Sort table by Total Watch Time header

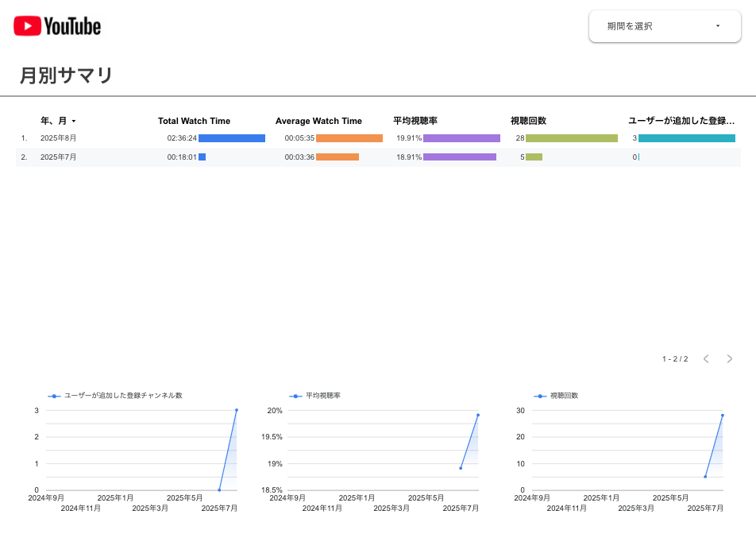pyautogui.click(x=194, y=121)
